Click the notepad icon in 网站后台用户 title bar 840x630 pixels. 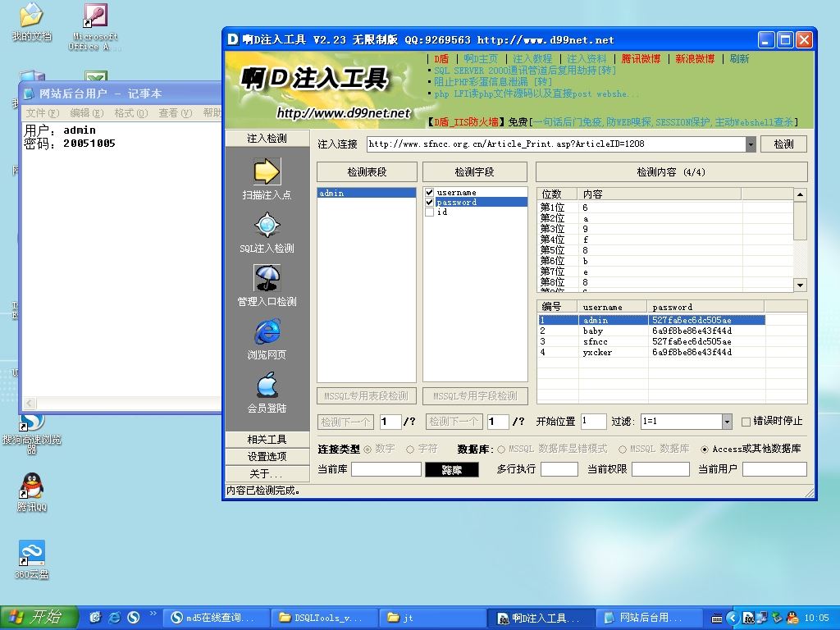click(x=30, y=94)
